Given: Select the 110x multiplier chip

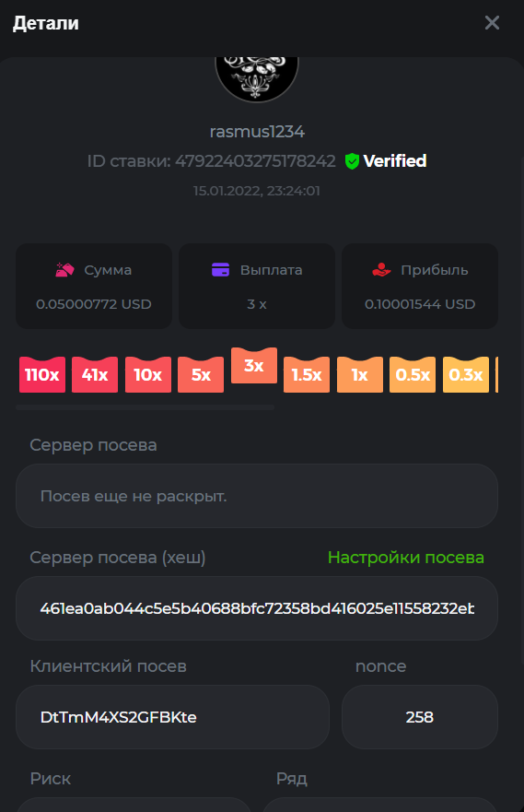Looking at the screenshot, I should coord(42,374).
